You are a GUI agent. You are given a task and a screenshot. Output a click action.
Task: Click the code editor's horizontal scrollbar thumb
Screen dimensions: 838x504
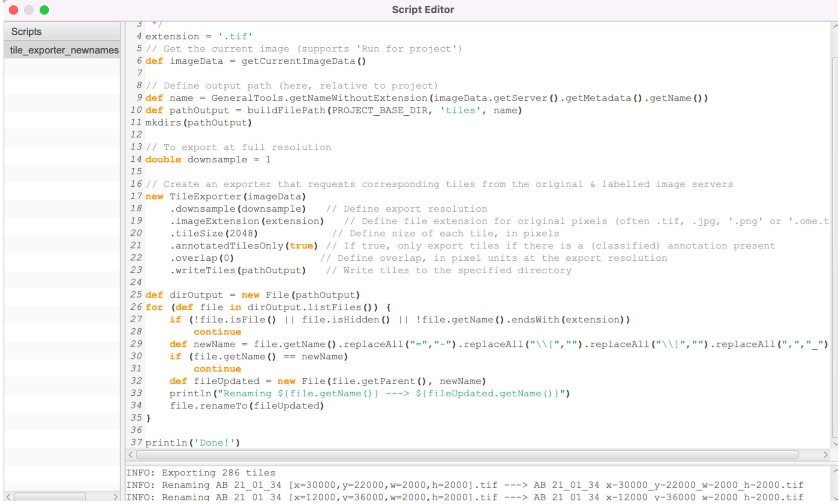(x=467, y=455)
